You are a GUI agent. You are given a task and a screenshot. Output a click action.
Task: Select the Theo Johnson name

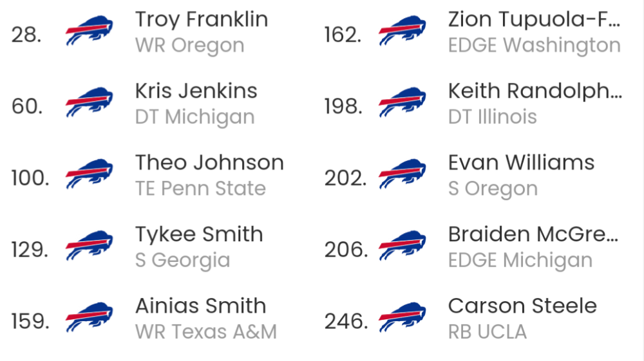click(x=209, y=162)
